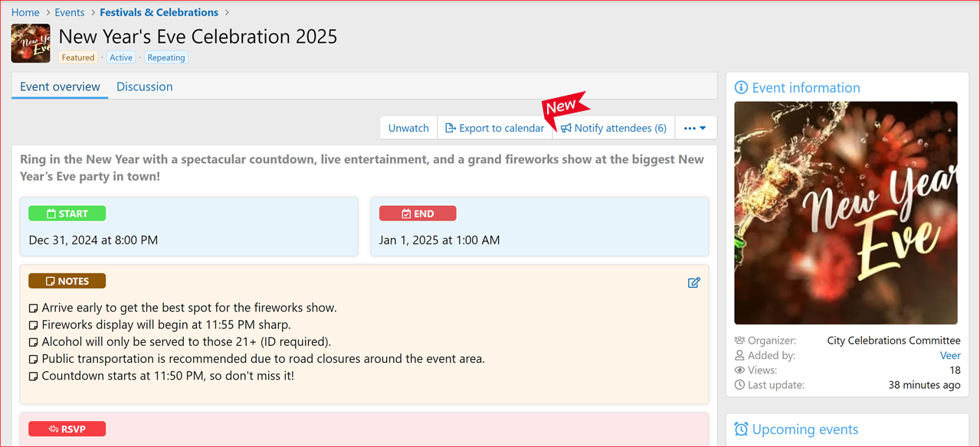Switch to the Discussion tab
The image size is (980, 447).
(145, 86)
